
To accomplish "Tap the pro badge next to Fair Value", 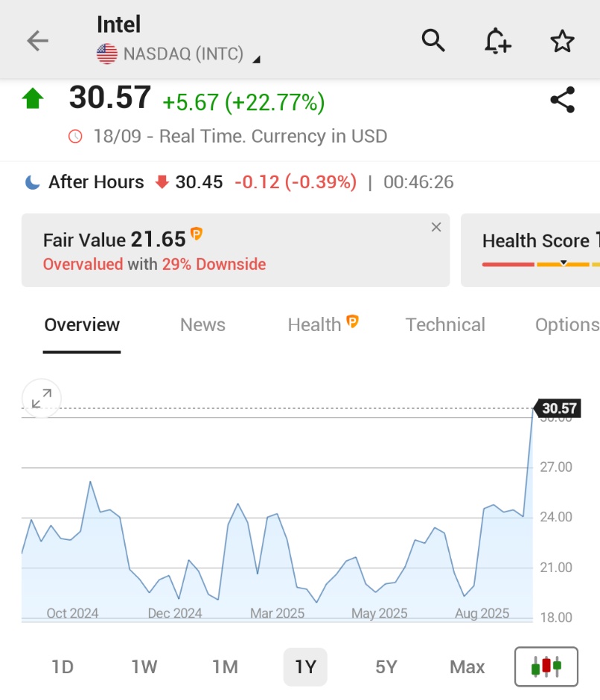I will tap(197, 233).
